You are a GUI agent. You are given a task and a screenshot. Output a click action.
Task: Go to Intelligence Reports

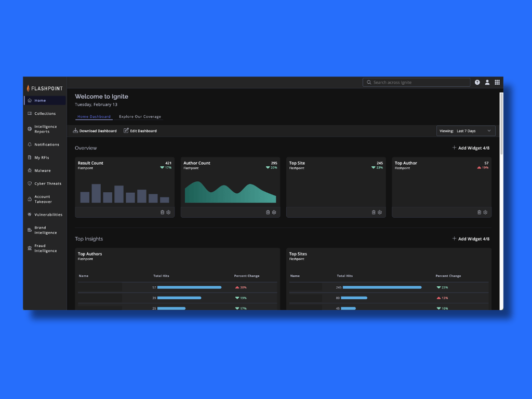(x=45, y=129)
